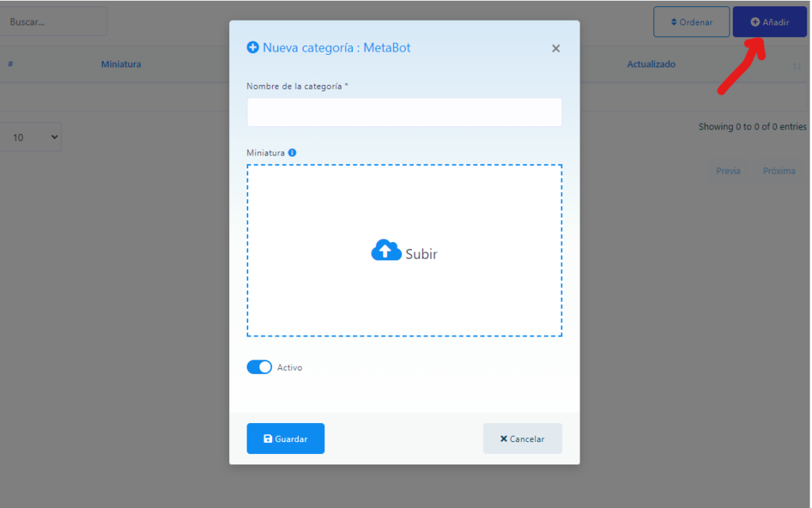Click the Subir text in the upload area

pyautogui.click(x=422, y=254)
